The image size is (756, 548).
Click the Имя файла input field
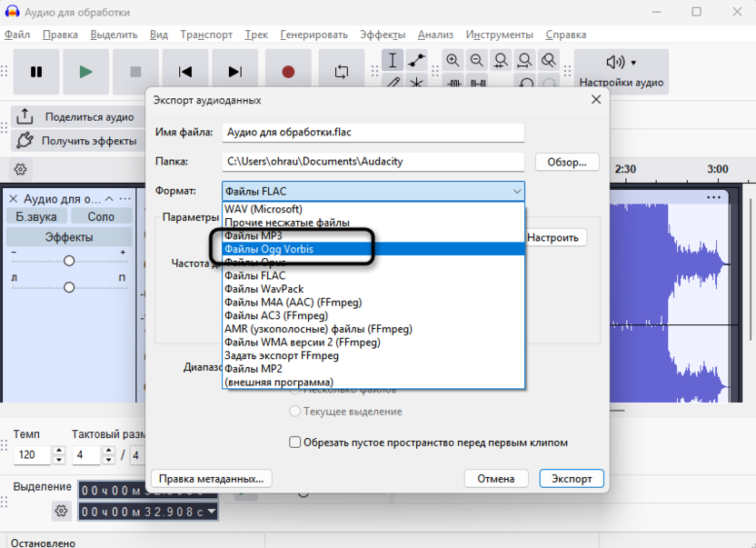(373, 132)
